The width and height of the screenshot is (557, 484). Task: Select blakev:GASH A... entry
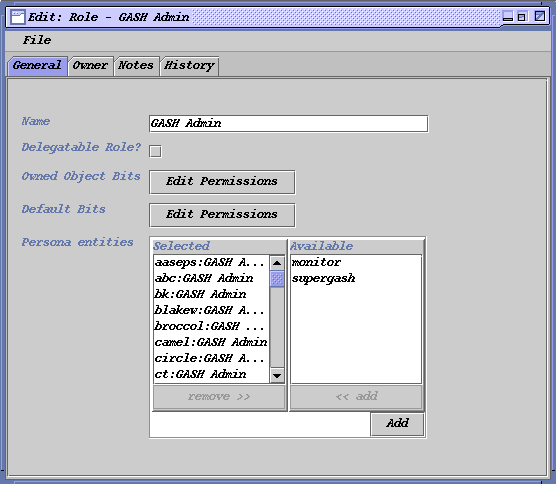point(211,310)
